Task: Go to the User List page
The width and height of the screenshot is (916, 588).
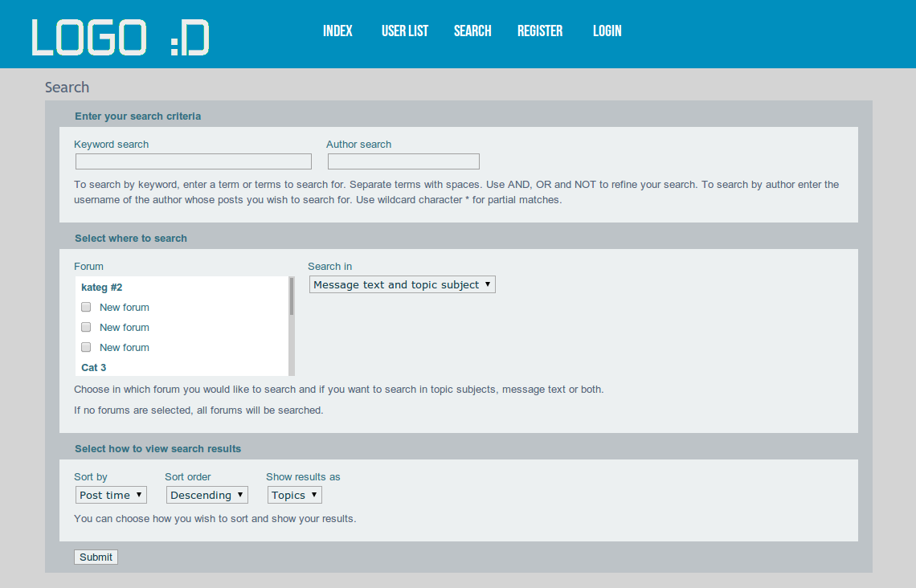Action: pyautogui.click(x=405, y=31)
